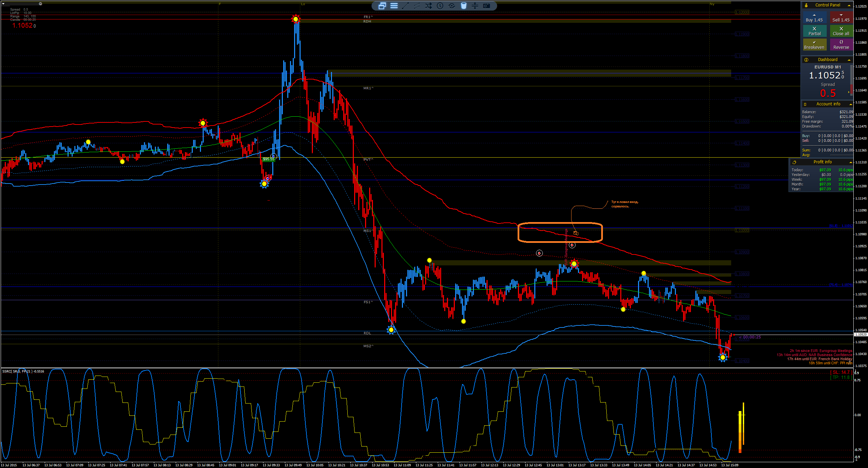Collapse the Dashboard section

[x=849, y=60]
